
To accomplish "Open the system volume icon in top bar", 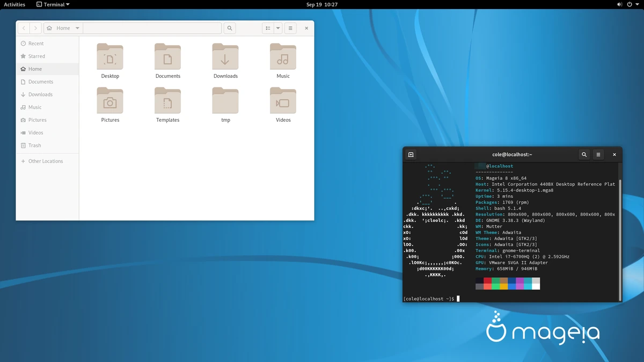I will coord(620,4).
